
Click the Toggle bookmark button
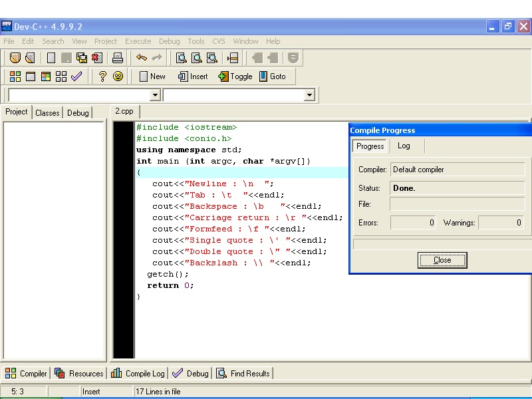235,76
